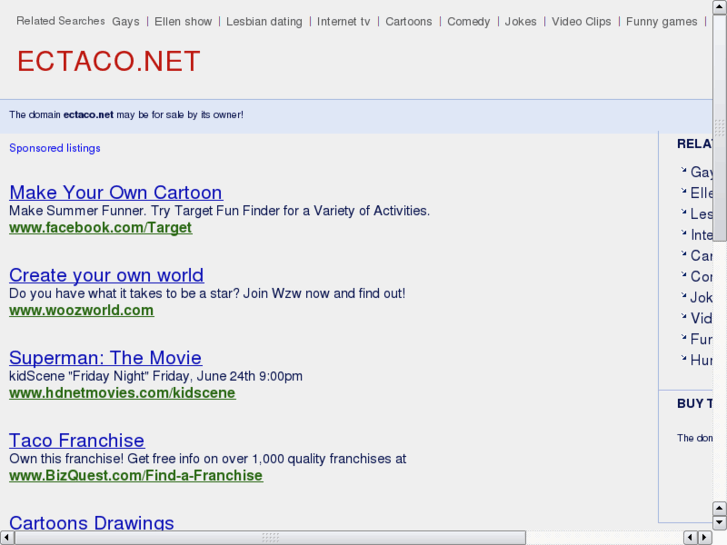Open the Cartoons link in top bar

408,22
